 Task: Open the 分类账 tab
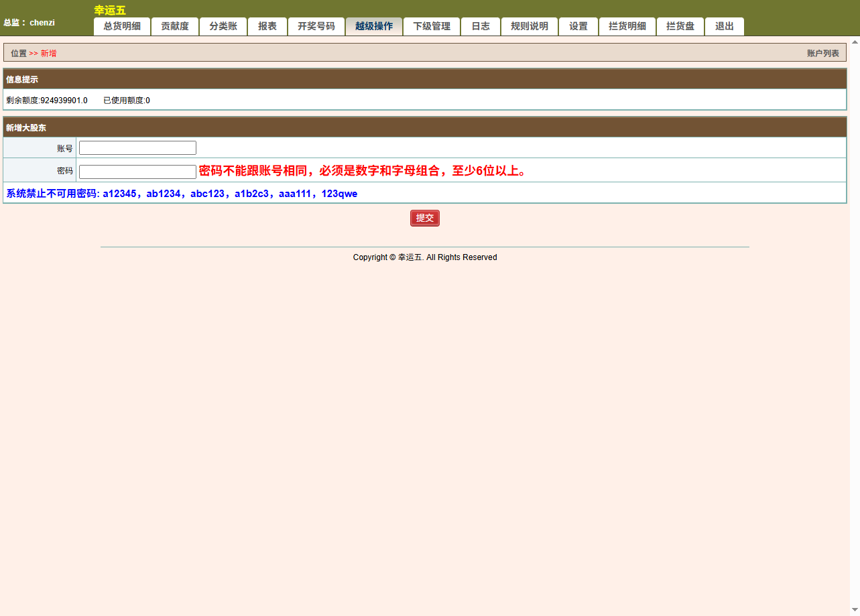pyautogui.click(x=223, y=27)
